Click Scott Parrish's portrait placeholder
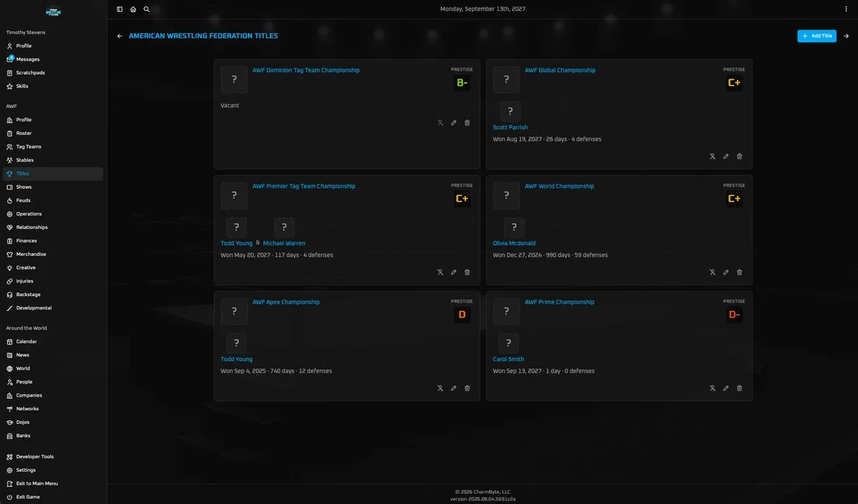858x504 pixels. tap(510, 111)
